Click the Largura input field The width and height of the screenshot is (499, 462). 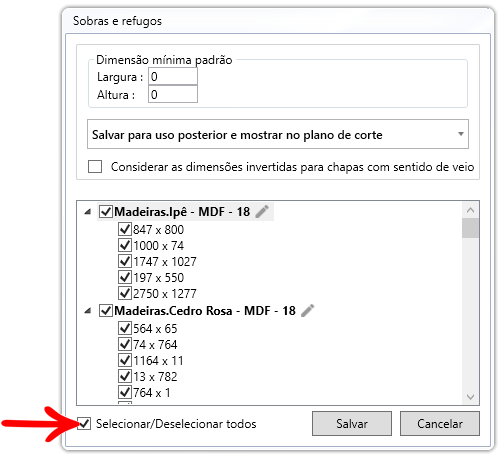pyautogui.click(x=173, y=77)
